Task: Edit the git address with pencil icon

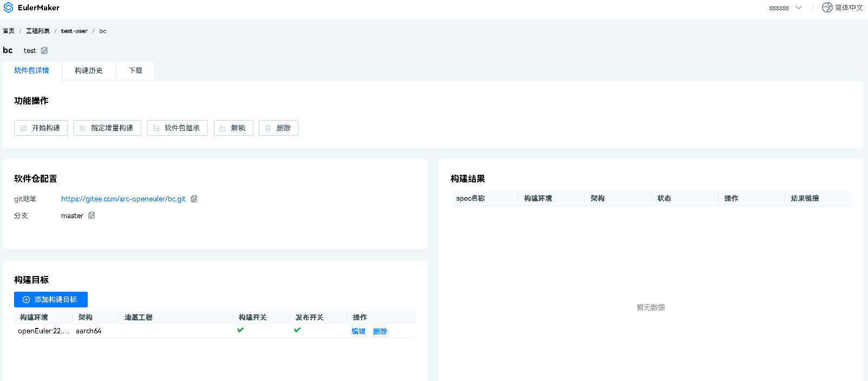Action: click(x=194, y=199)
